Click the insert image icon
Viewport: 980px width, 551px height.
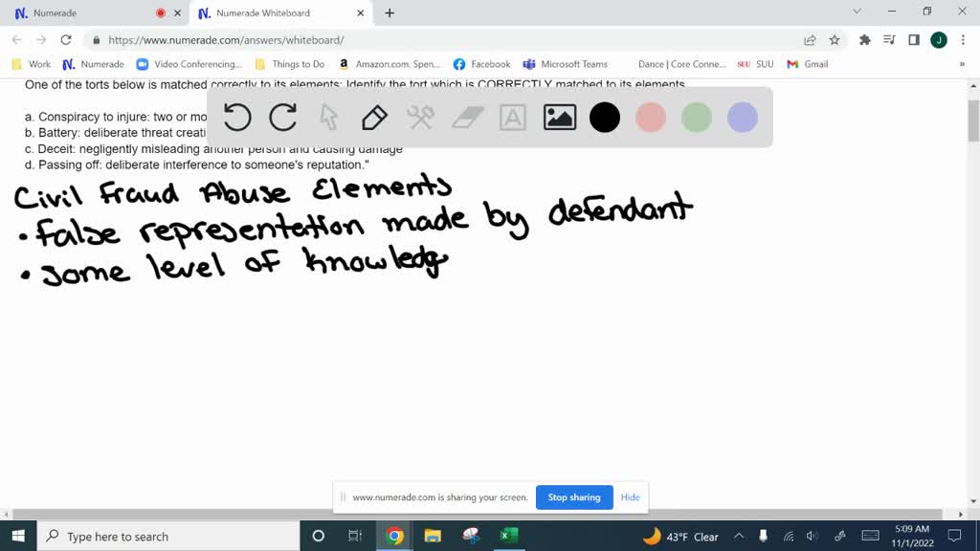559,117
